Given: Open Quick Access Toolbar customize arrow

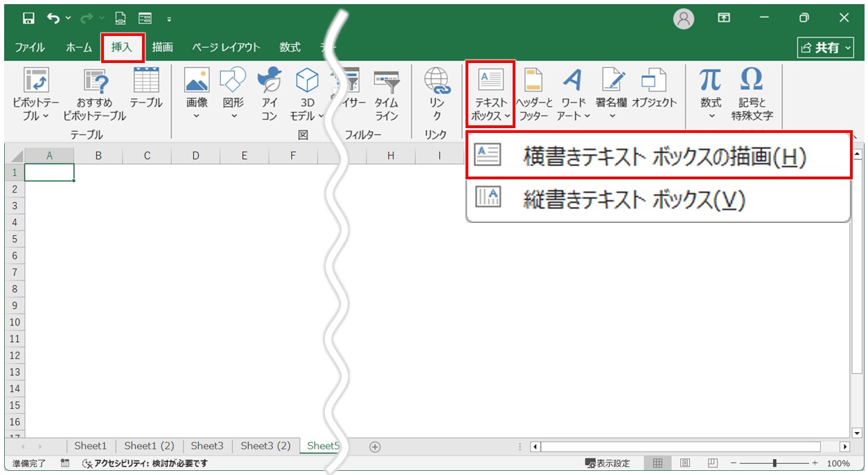Looking at the screenshot, I should [170, 19].
